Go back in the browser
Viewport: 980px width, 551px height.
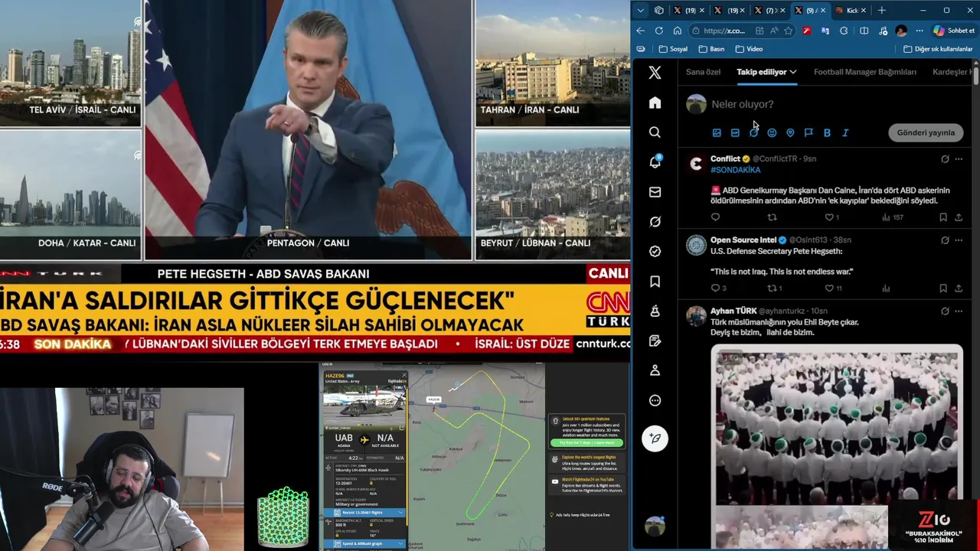641,31
